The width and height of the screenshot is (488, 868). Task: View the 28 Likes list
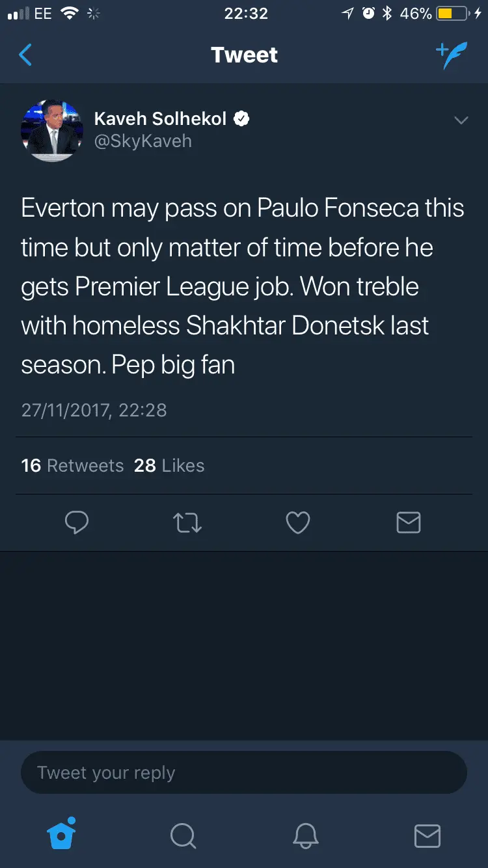(x=169, y=466)
